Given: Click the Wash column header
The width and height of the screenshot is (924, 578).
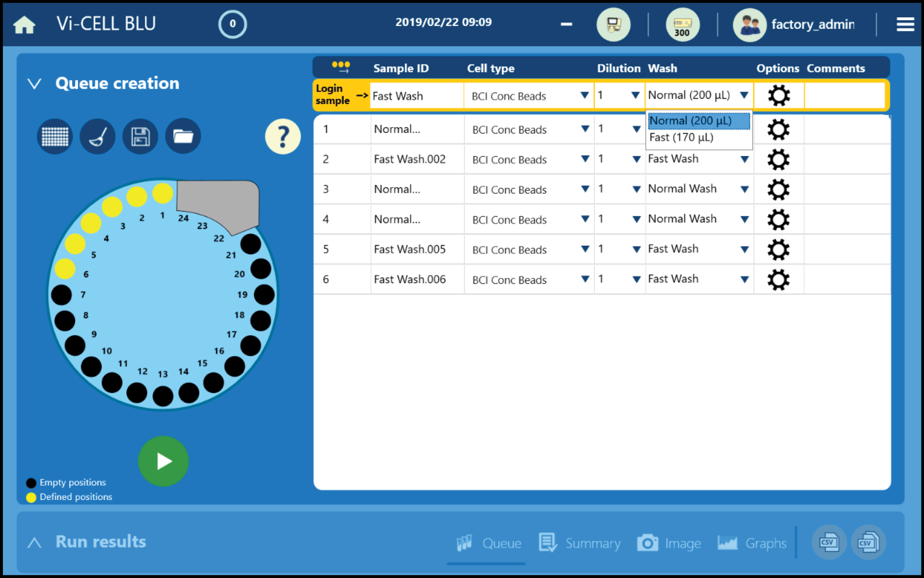Looking at the screenshot, I should click(x=662, y=68).
